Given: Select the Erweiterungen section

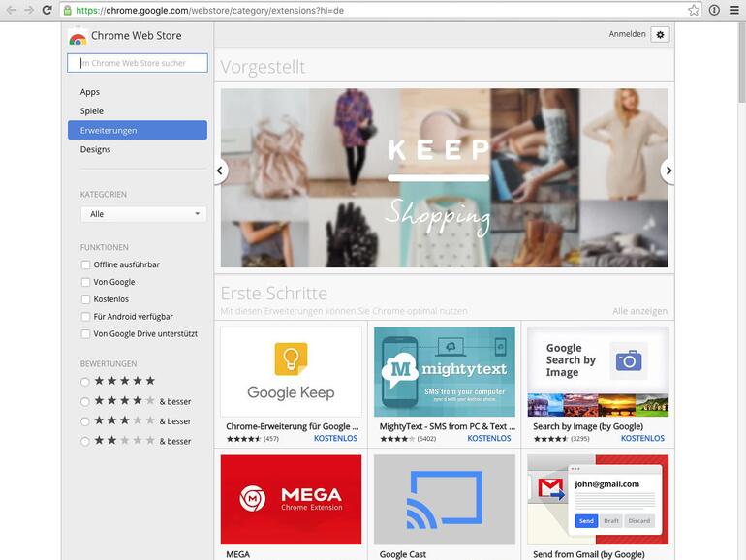Looking at the screenshot, I should (x=138, y=130).
